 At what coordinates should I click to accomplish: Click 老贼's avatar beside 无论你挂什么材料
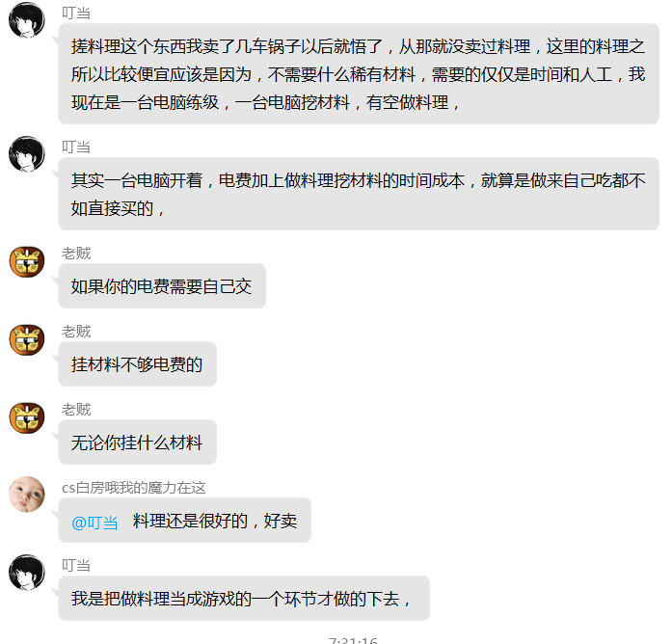click(27, 416)
